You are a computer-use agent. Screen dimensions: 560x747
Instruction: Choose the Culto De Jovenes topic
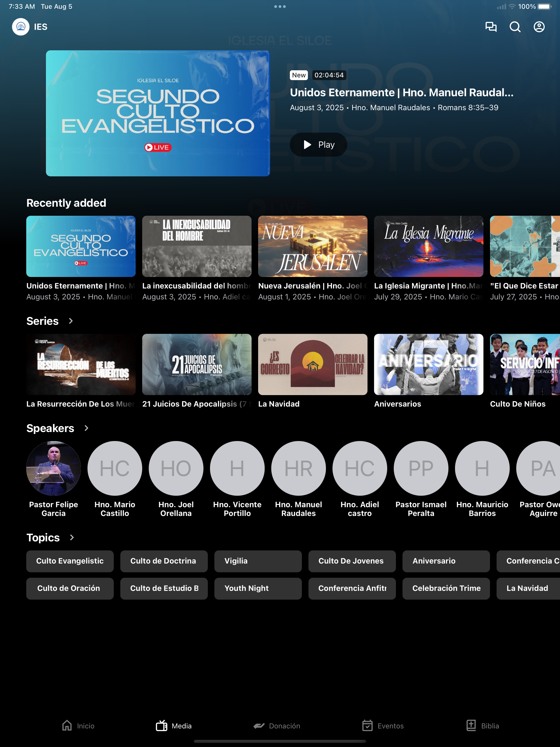pyautogui.click(x=352, y=561)
